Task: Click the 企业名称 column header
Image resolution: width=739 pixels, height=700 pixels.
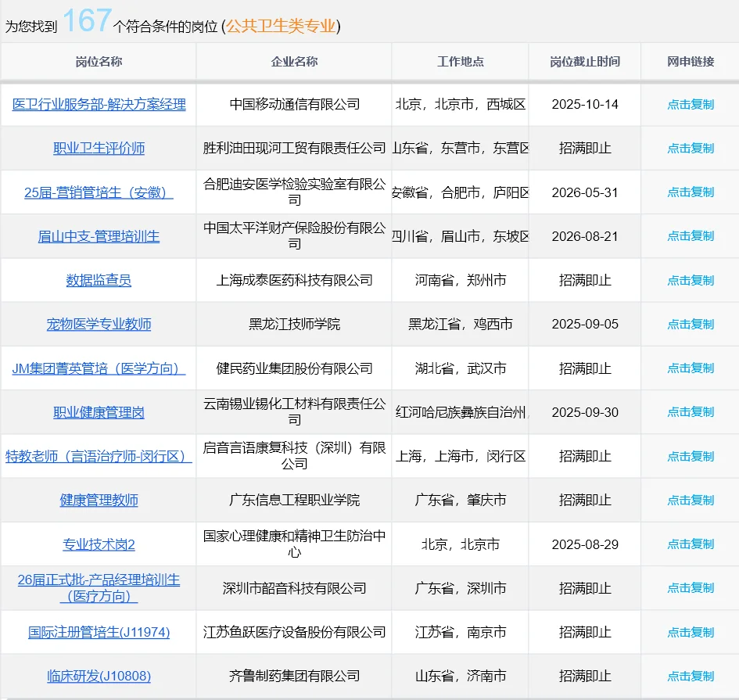Action: [x=294, y=61]
